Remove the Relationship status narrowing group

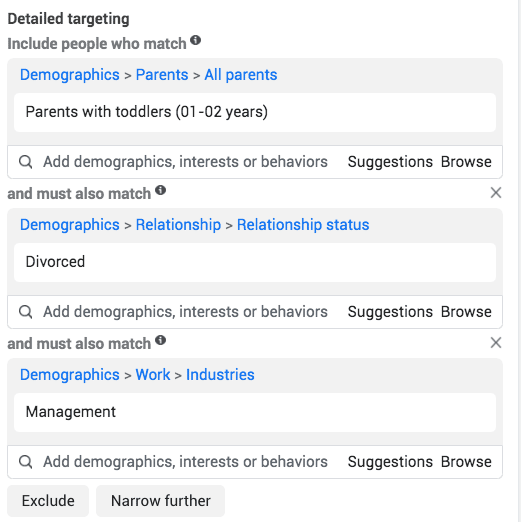pyautogui.click(x=496, y=192)
